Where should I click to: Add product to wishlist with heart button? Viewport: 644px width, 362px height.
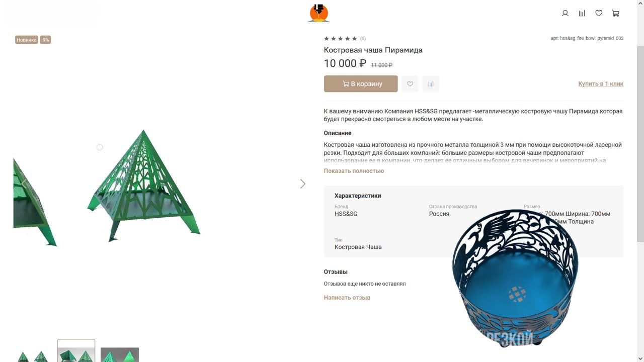point(410,84)
